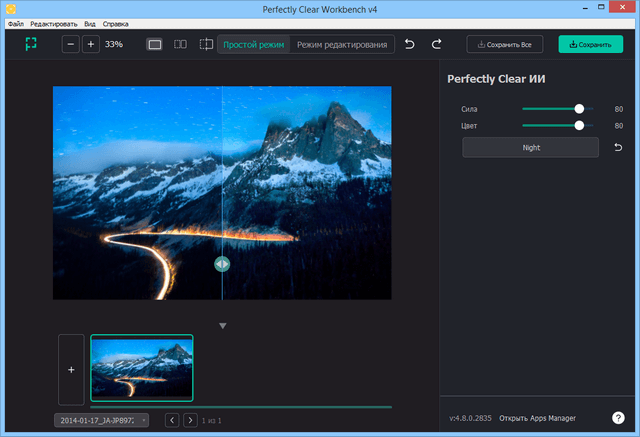Click the zoom in plus button

pyautogui.click(x=90, y=44)
